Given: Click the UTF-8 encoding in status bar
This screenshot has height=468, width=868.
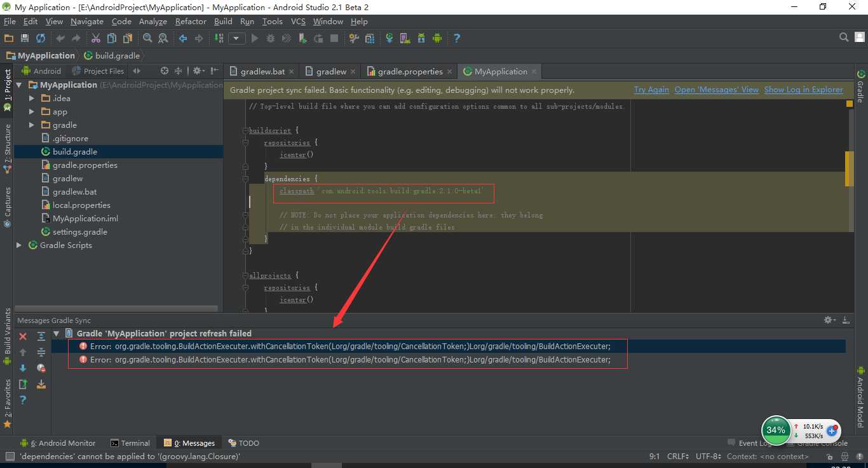Looking at the screenshot, I should click(x=709, y=457).
